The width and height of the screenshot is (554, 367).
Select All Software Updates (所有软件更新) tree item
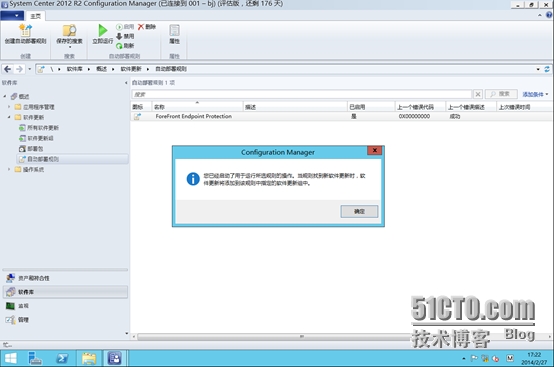(43, 128)
